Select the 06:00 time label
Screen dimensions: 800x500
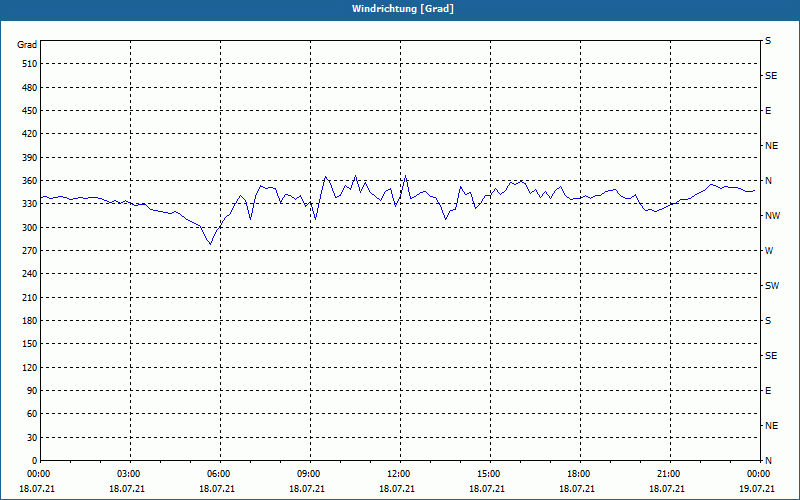click(x=219, y=474)
